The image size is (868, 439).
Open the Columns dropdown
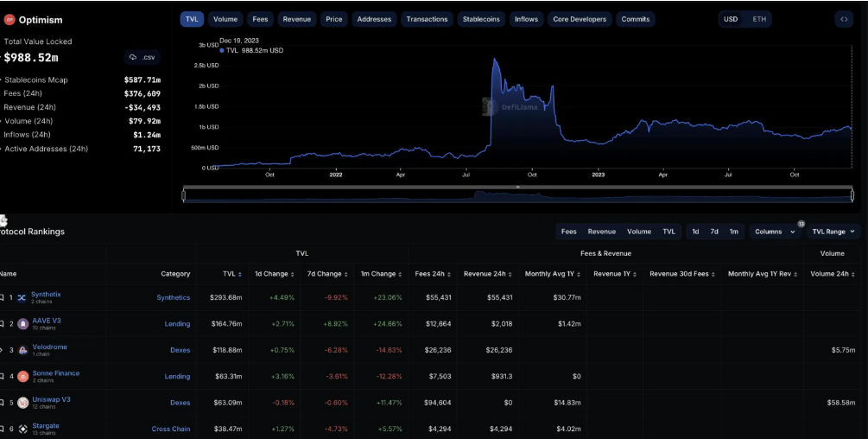point(775,232)
